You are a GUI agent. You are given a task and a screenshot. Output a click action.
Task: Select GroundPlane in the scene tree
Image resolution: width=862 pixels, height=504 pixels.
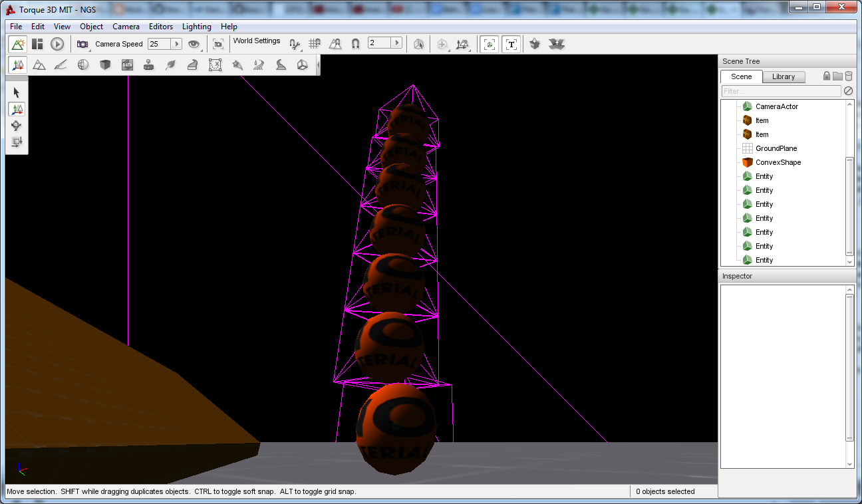point(776,148)
